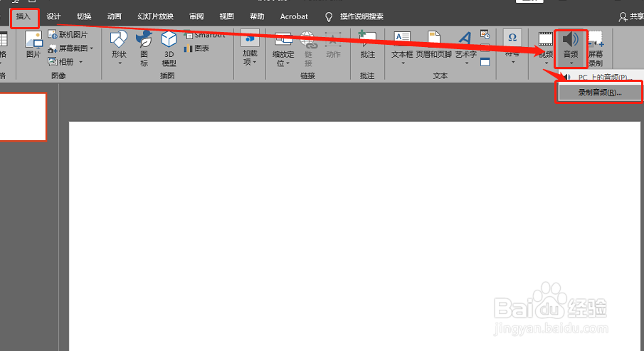Click the 表格 table button

tap(4, 46)
